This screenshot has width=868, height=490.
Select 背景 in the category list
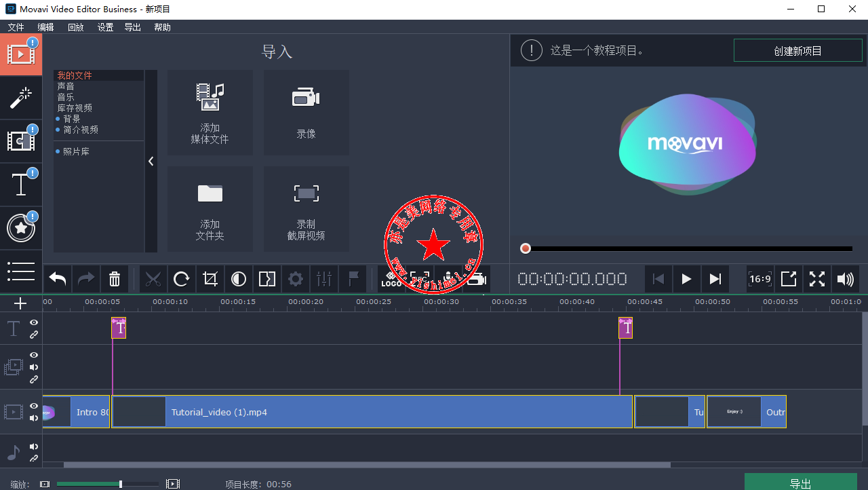coord(72,119)
